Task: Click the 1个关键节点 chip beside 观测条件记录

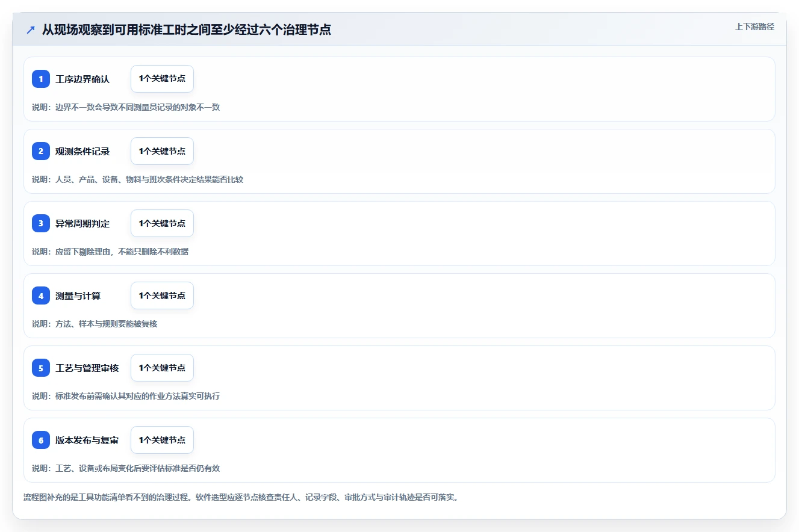Action: pos(162,151)
